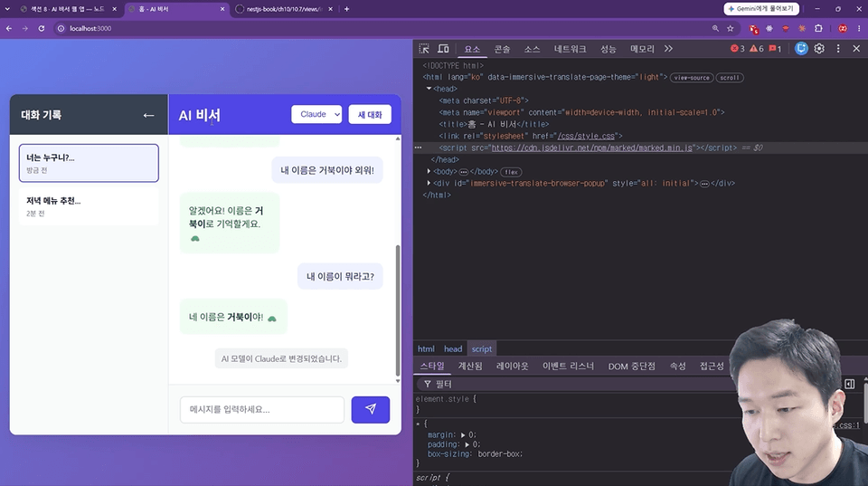Collapse the head element in the DOM tree

click(x=429, y=89)
